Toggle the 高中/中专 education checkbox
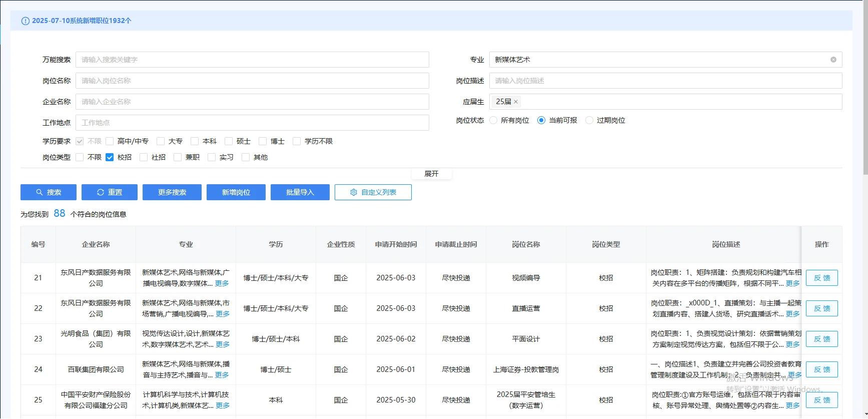 pos(110,141)
